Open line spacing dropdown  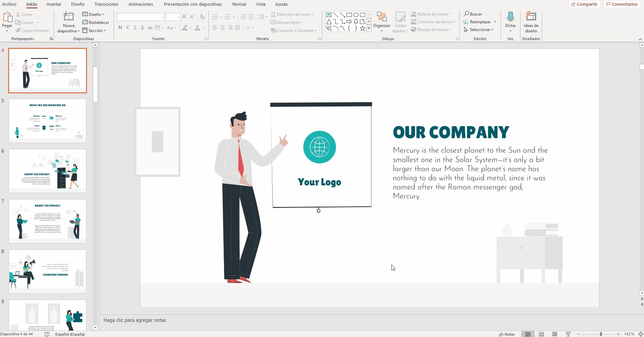[x=262, y=17]
